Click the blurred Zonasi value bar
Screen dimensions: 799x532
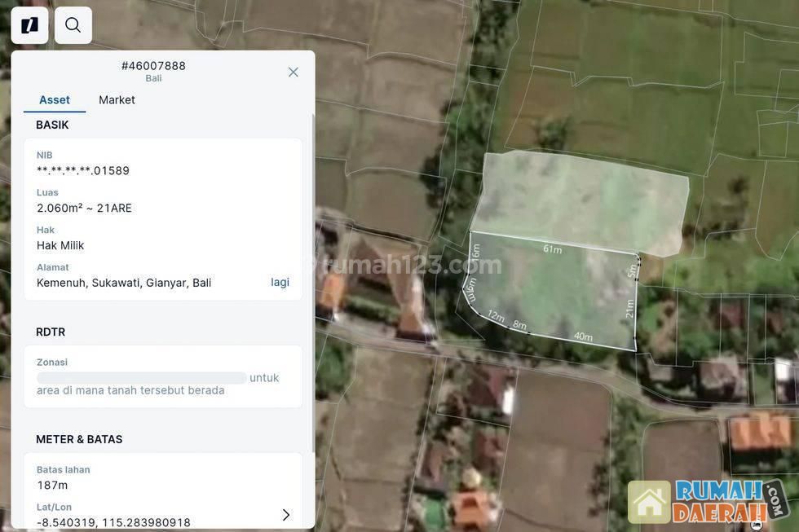pyautogui.click(x=141, y=378)
